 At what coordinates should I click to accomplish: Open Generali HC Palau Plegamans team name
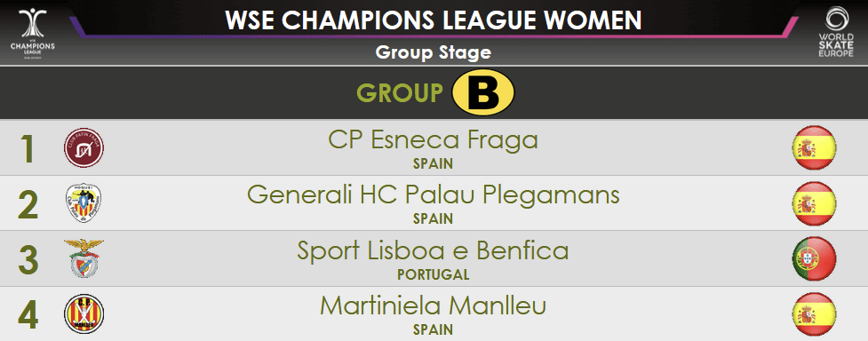tap(433, 195)
